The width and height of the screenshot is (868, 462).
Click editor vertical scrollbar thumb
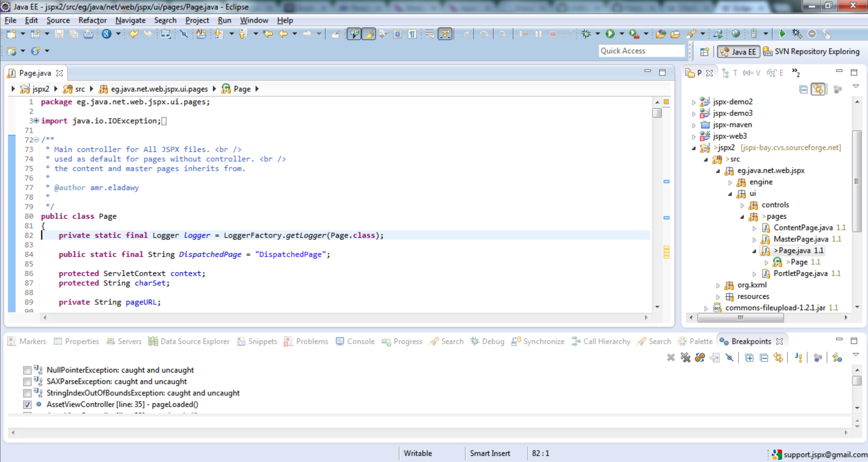coord(657,113)
